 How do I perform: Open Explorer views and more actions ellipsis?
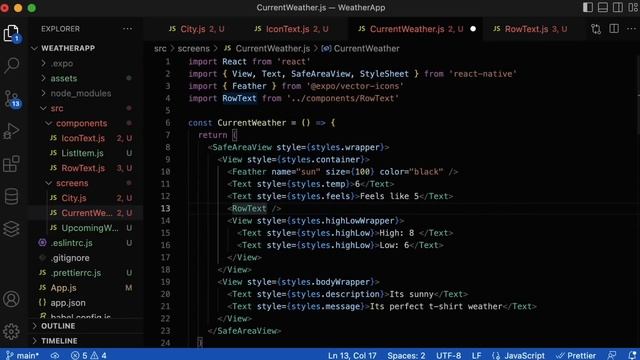[x=127, y=29]
